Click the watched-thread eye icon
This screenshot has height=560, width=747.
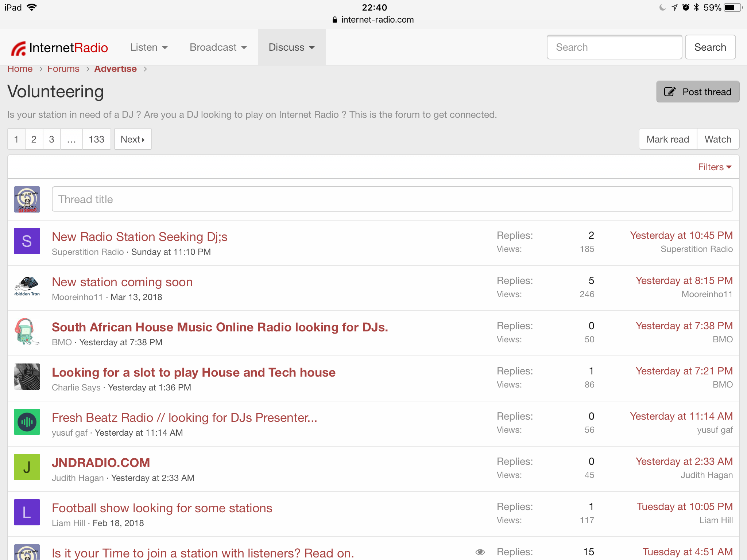tap(480, 552)
